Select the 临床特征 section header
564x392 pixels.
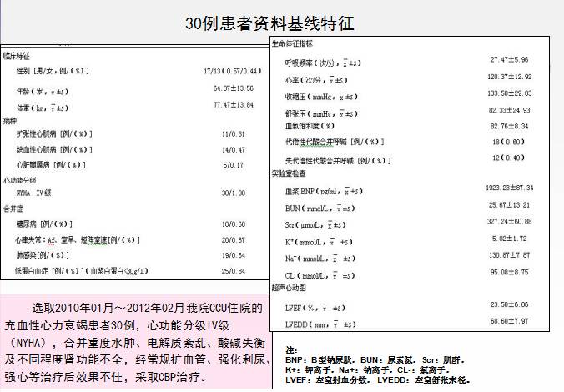[18, 58]
